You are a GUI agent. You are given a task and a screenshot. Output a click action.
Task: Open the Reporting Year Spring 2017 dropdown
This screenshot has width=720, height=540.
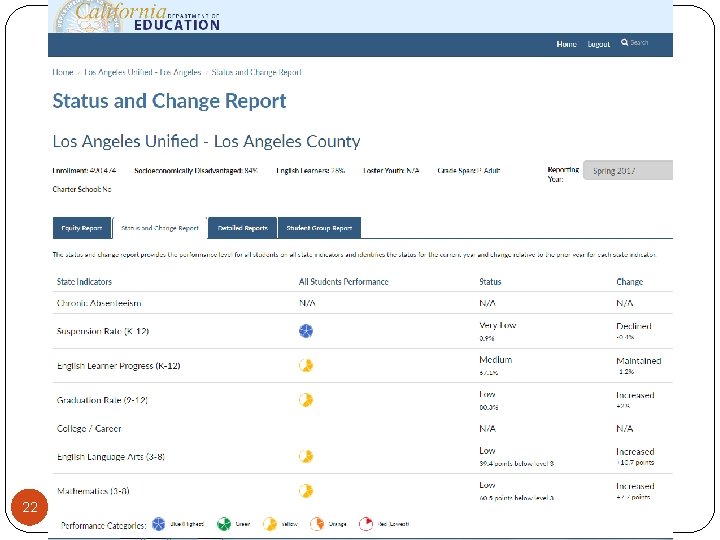point(628,170)
